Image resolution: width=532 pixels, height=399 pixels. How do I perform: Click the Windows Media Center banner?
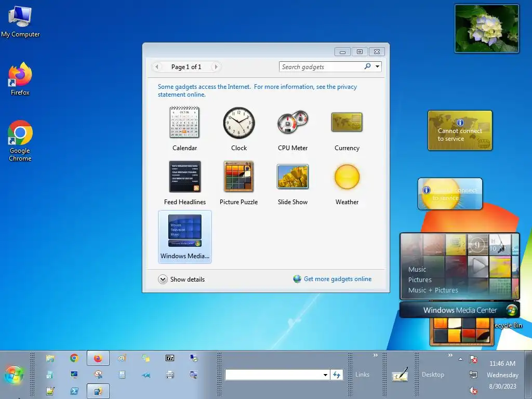(x=459, y=310)
